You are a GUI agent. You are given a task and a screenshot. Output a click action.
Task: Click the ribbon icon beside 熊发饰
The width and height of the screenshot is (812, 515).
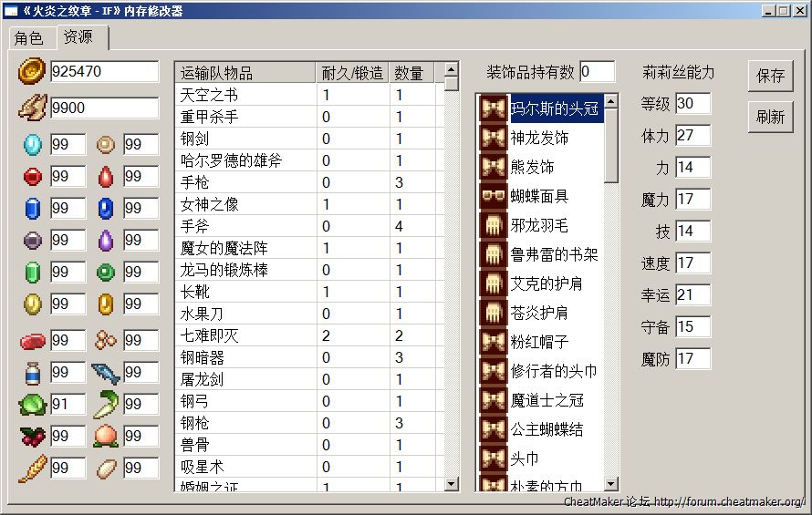[494, 167]
